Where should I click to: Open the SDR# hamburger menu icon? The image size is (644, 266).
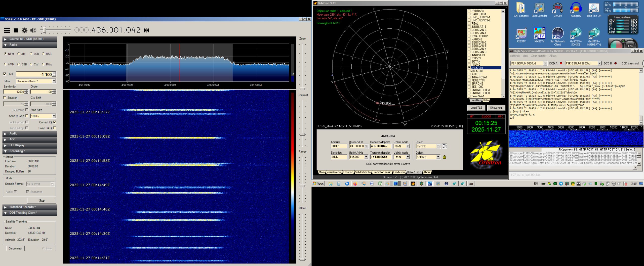coord(7,30)
